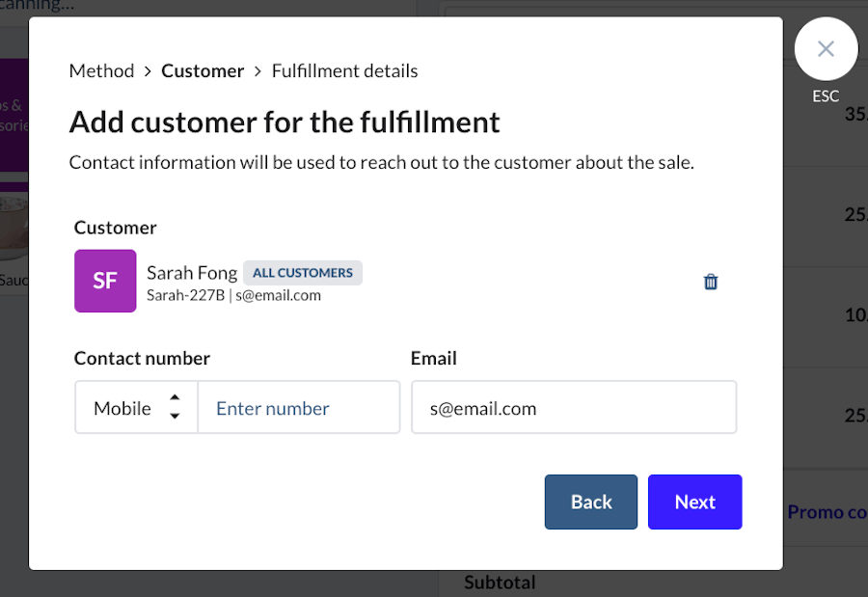Expand the phone number type selector
The height and width of the screenshot is (597, 868).
pos(135,407)
